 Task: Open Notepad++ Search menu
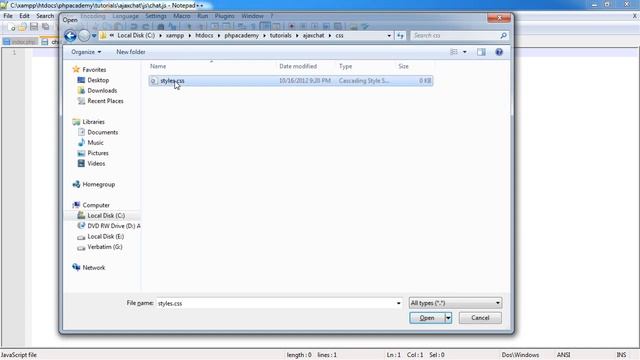click(45, 16)
